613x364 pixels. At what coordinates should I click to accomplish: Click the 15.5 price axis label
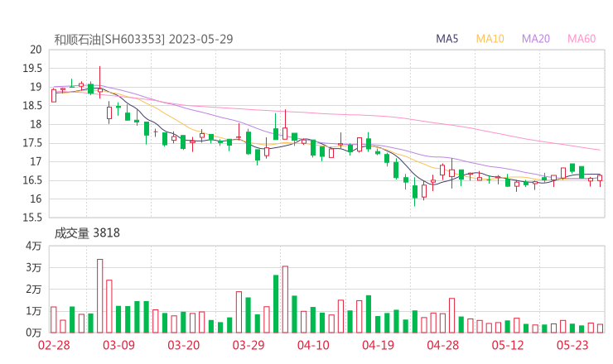click(32, 218)
